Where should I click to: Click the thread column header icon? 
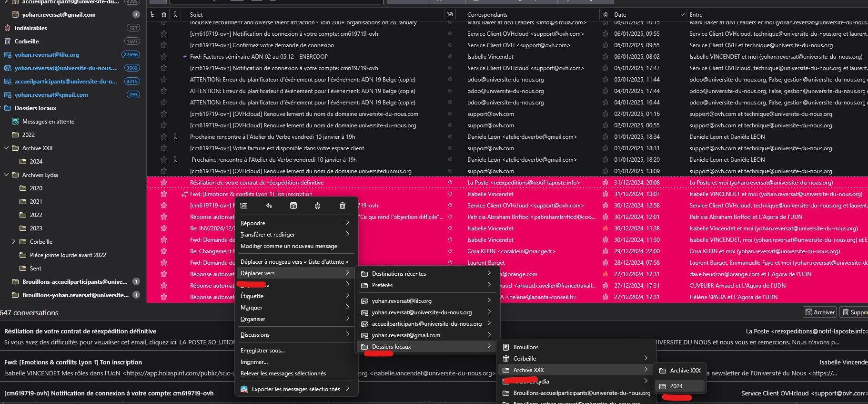point(152,15)
